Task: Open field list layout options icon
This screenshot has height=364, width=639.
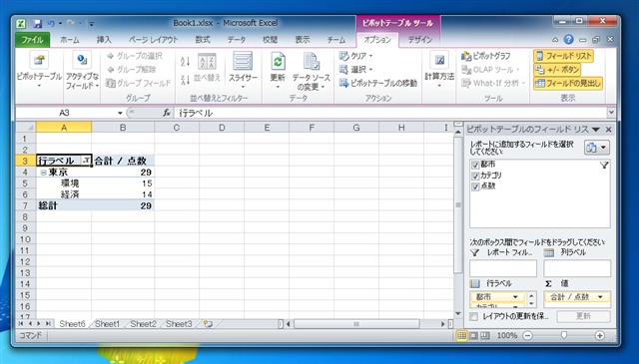Action: [597, 148]
